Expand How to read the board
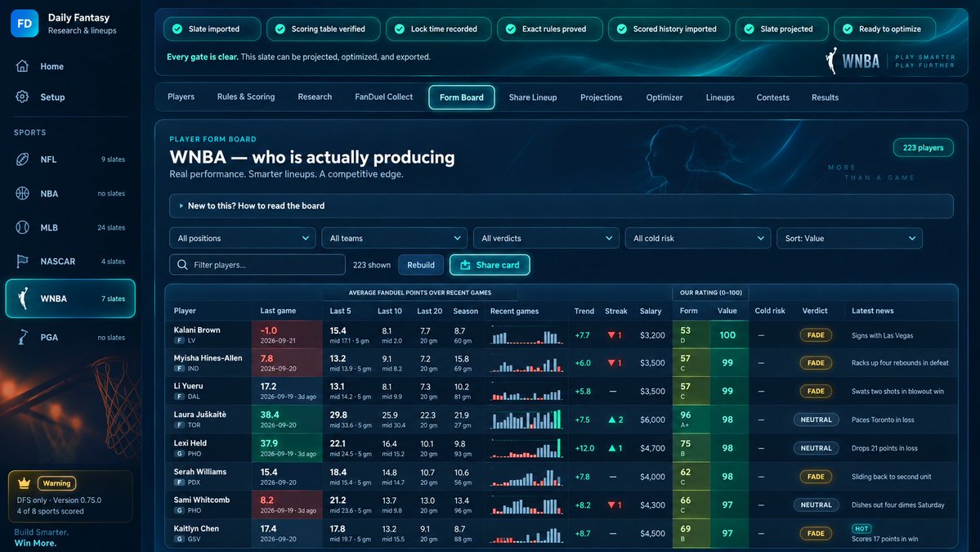 click(562, 206)
